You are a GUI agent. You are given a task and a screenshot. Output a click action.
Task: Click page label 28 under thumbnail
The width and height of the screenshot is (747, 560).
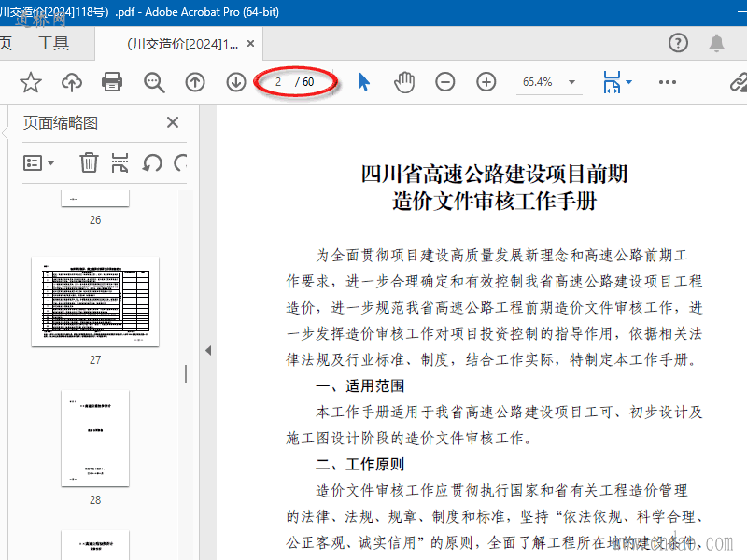[95, 500]
